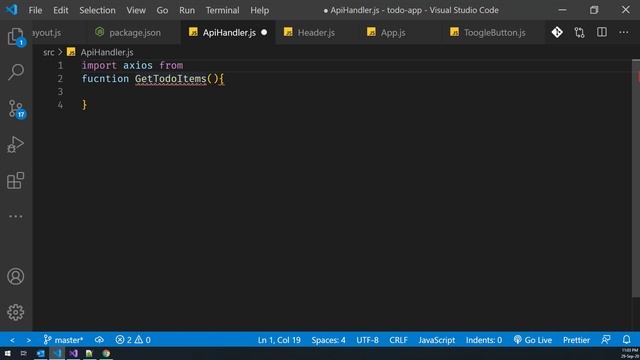640x360 pixels.
Task: Click Indents: 0 in status bar
Action: click(484, 340)
